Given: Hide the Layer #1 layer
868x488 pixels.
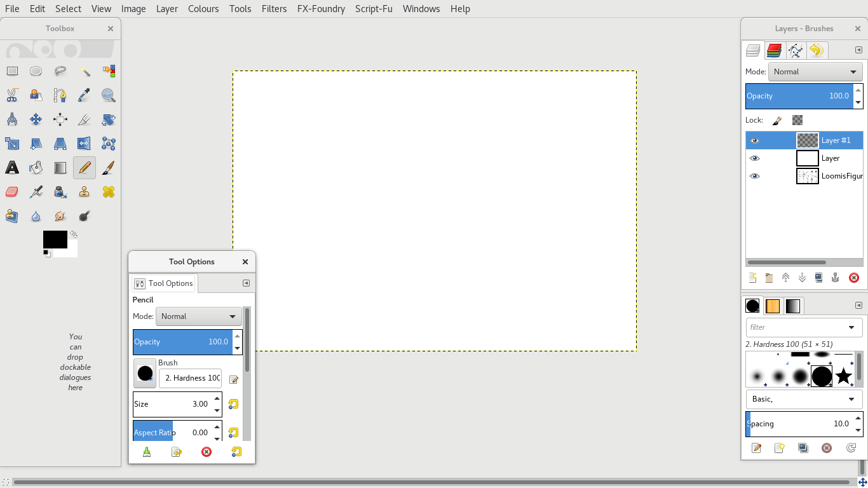Looking at the screenshot, I should pos(755,140).
